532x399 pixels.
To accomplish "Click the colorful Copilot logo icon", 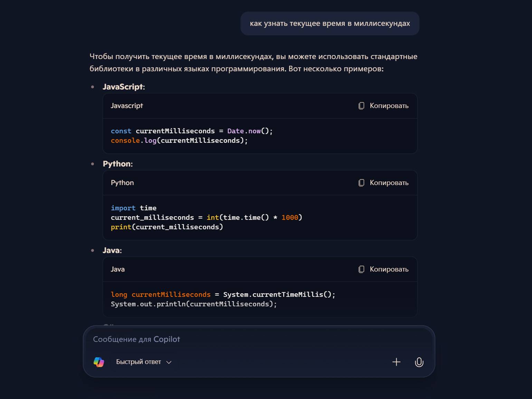I will tap(99, 362).
